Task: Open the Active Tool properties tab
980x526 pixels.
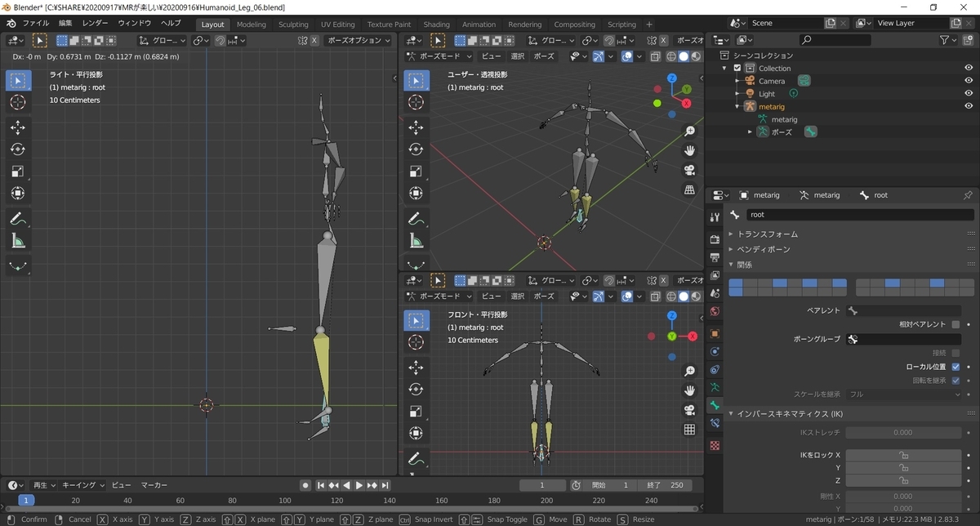Action: point(715,217)
